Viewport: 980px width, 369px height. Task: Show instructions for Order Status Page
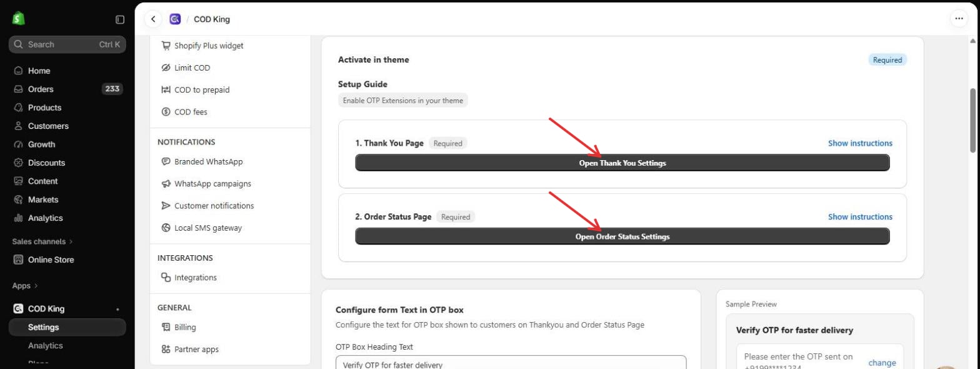(860, 217)
